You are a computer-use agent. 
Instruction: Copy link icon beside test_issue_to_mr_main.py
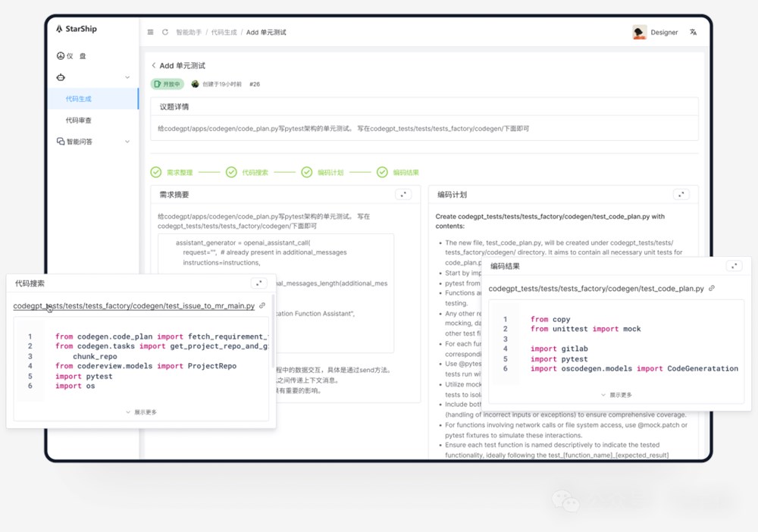(262, 305)
